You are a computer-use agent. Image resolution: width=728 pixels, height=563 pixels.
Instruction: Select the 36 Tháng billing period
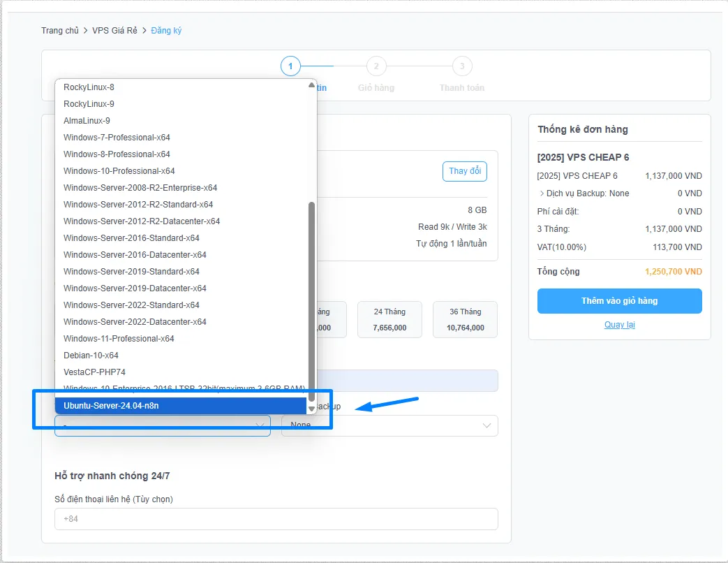(x=465, y=319)
